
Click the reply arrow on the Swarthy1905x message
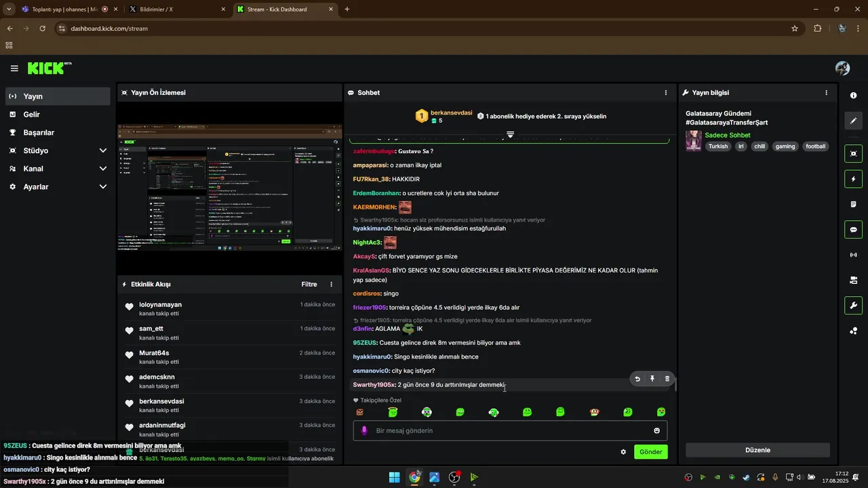(637, 379)
